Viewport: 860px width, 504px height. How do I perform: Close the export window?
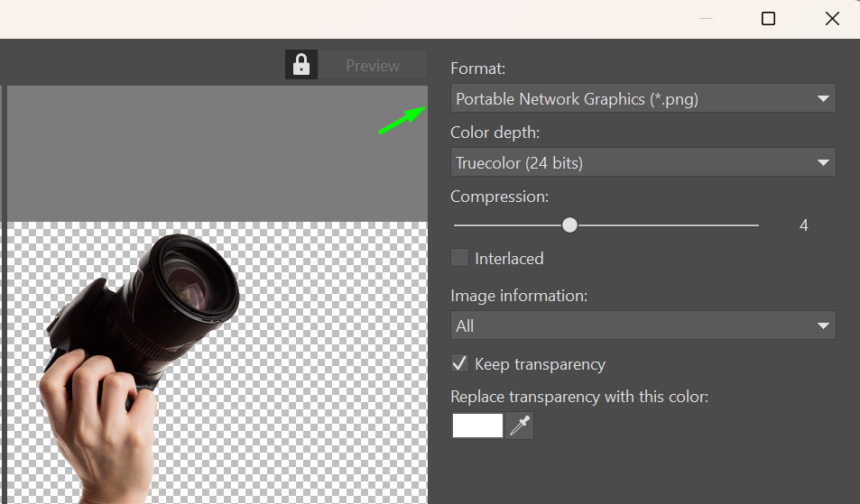(832, 19)
